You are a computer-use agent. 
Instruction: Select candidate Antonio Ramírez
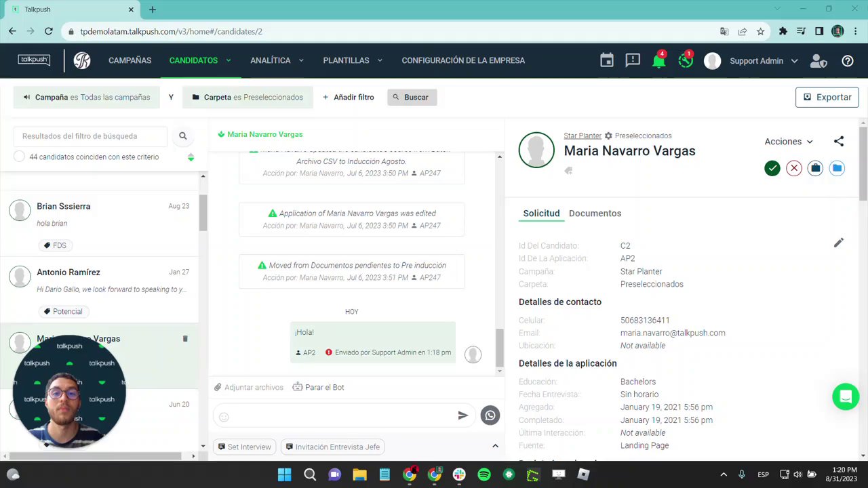coord(99,290)
